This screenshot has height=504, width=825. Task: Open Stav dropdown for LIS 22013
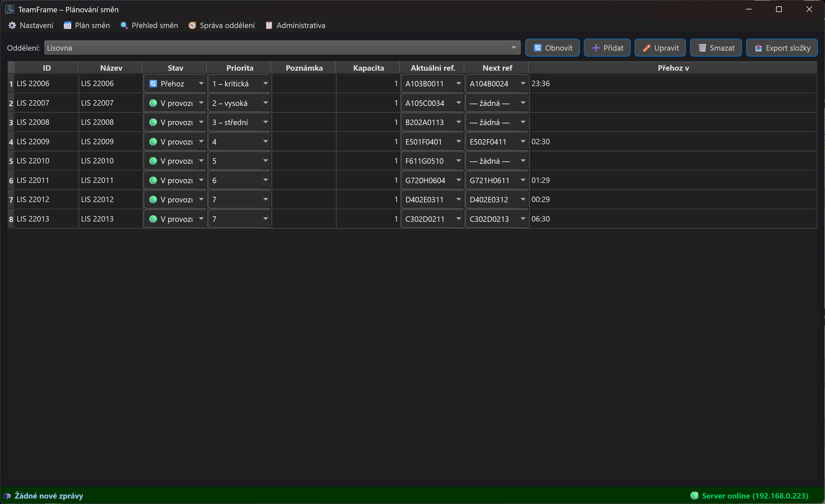(201, 219)
